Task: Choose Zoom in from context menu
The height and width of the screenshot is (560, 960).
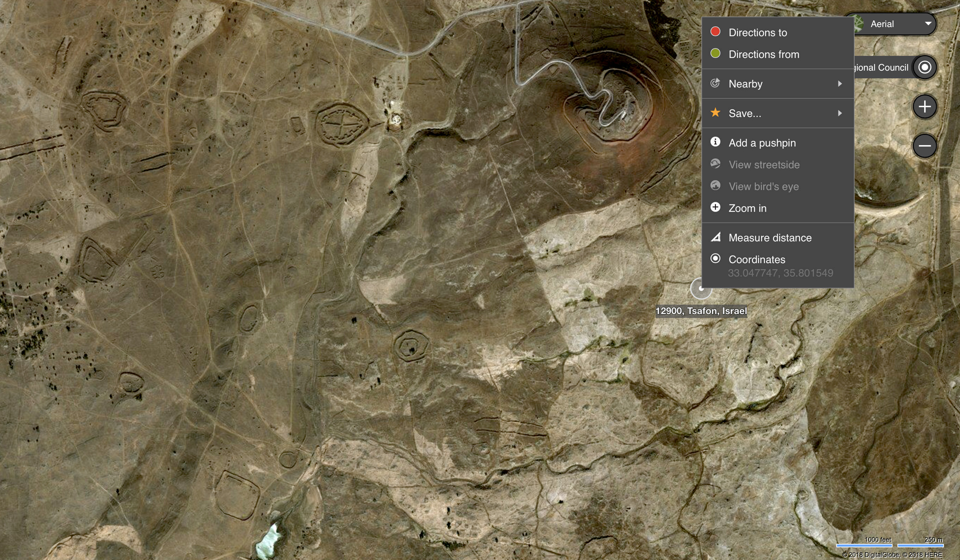Action: coord(747,208)
